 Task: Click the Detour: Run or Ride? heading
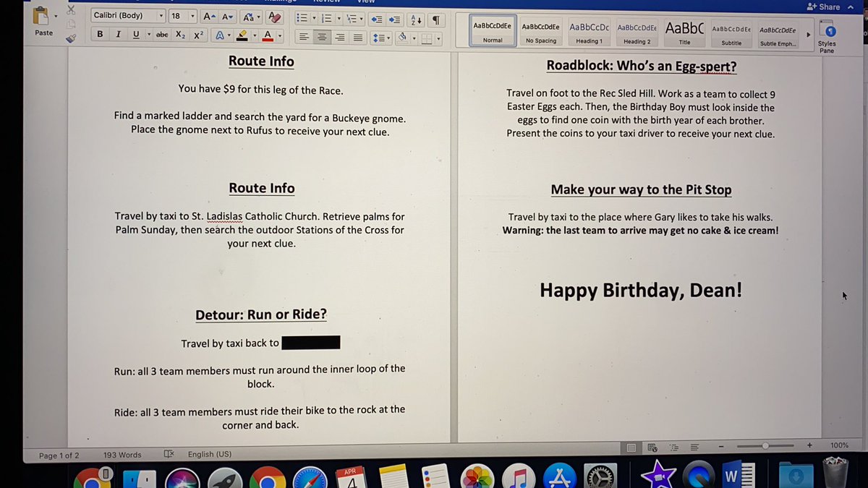[x=261, y=314]
